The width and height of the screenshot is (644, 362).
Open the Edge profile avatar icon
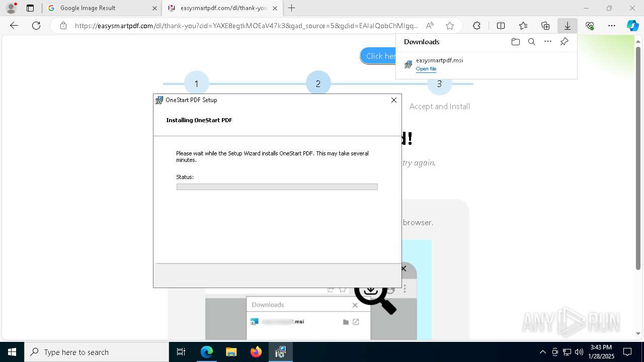coord(11,8)
